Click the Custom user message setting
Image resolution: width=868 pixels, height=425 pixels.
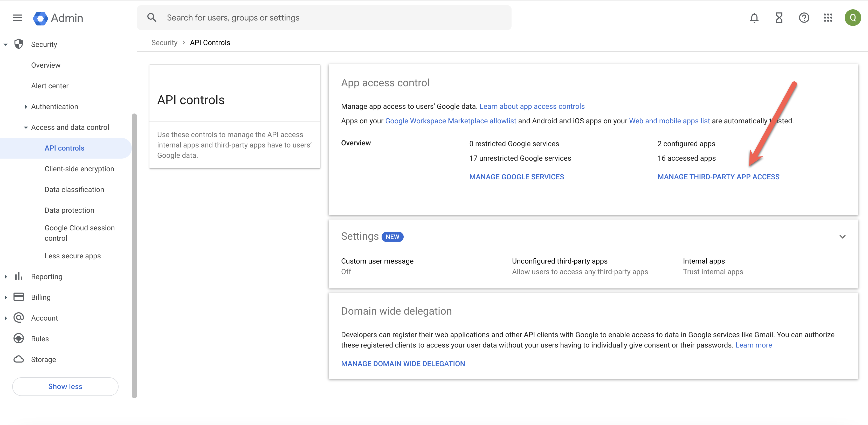tap(377, 266)
